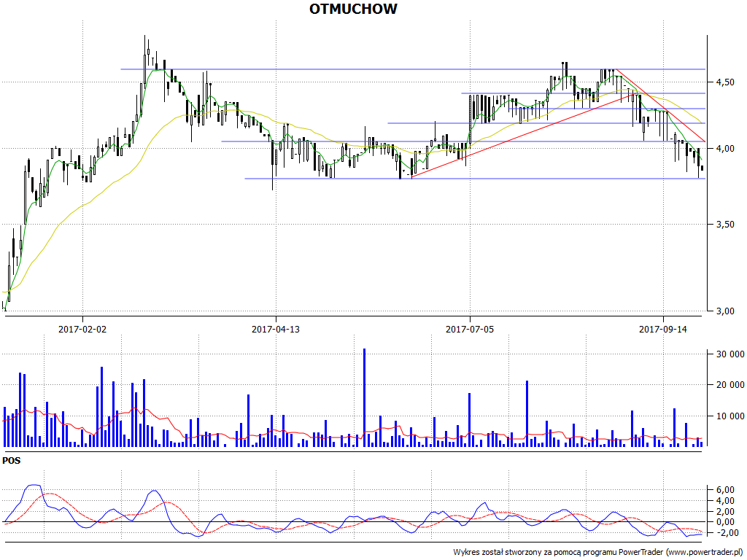Click the 4,00 oscillator axis label
Image resolution: width=747 pixels, height=560 pixels.
pyautogui.click(x=725, y=501)
